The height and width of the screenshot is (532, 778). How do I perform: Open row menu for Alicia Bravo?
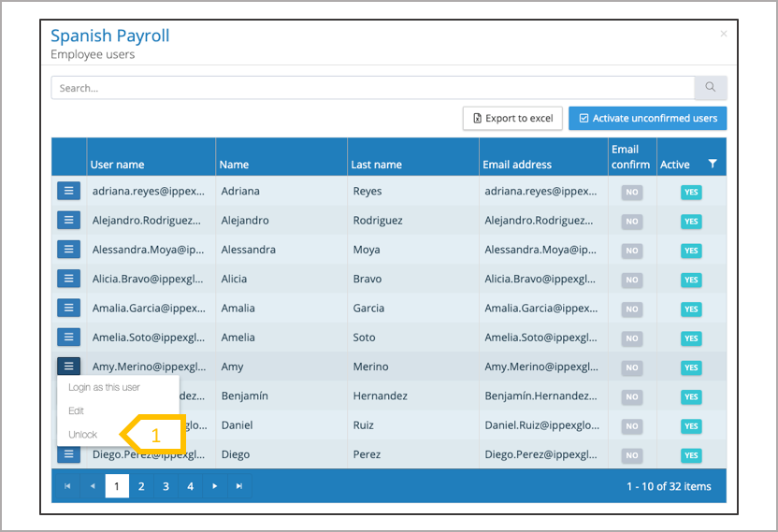click(68, 279)
